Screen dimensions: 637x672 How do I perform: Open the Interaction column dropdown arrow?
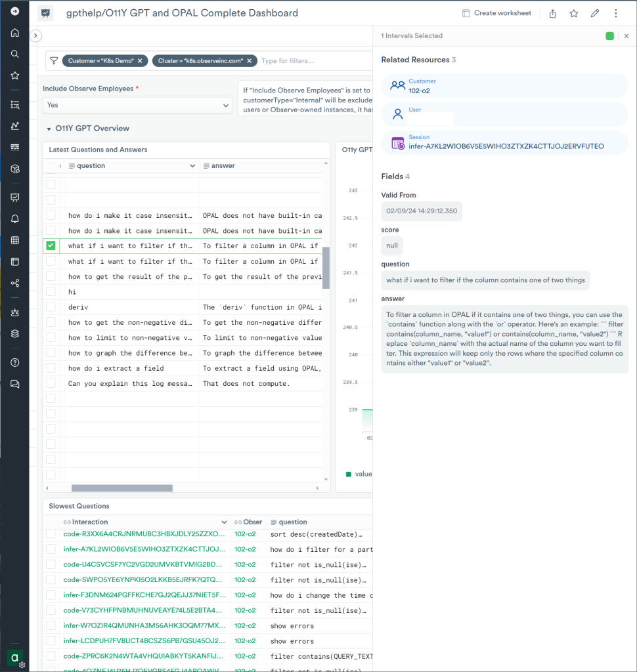pos(224,522)
